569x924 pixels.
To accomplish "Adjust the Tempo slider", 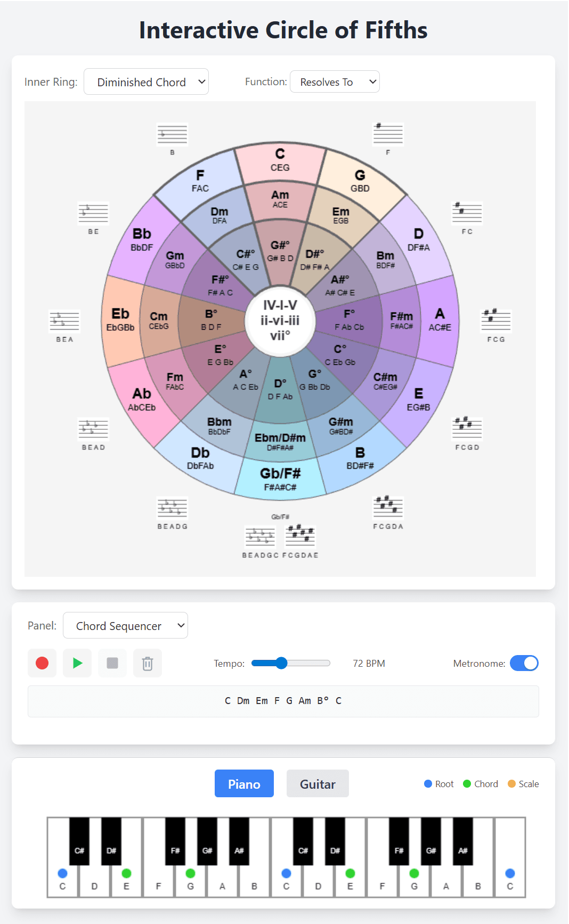I will tap(281, 663).
